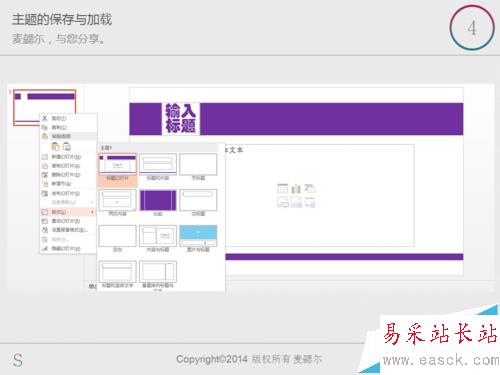Select Hide Slide (隐藏幻灯片) menu entry
Image resolution: width=500 pixels, height=375 pixels.
point(68,248)
